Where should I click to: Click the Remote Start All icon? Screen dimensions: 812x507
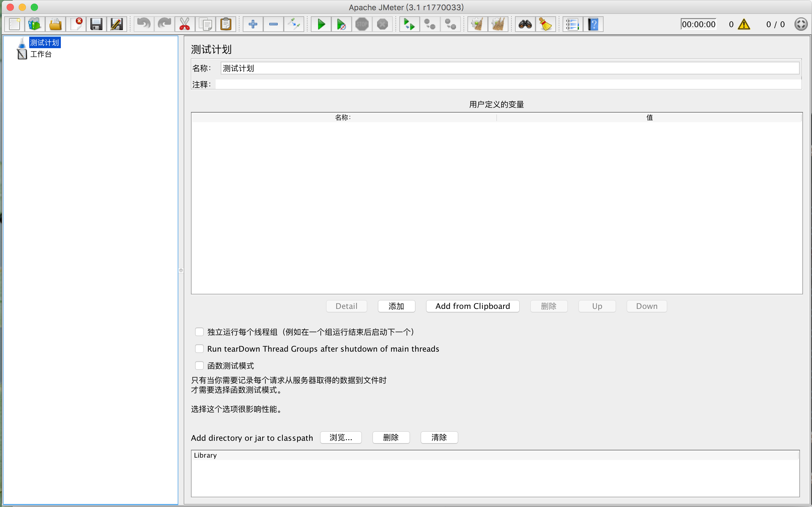pos(410,24)
